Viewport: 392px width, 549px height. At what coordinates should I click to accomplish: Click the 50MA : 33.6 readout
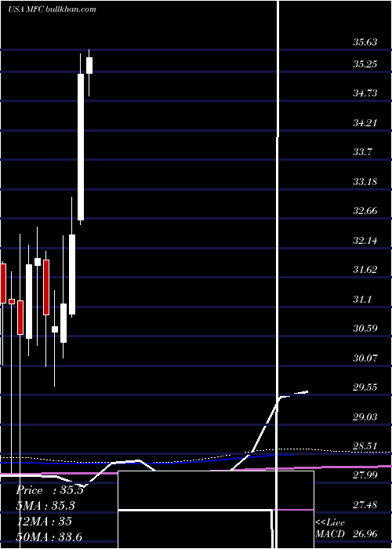(49, 536)
